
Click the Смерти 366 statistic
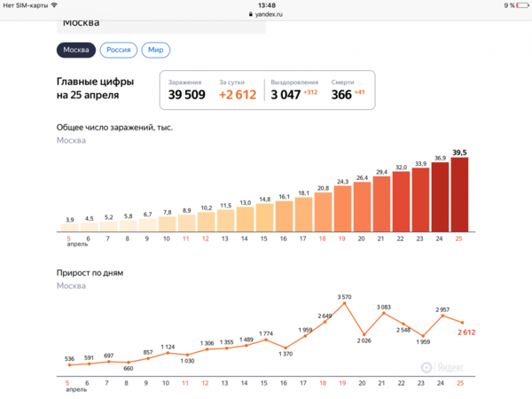347,90
